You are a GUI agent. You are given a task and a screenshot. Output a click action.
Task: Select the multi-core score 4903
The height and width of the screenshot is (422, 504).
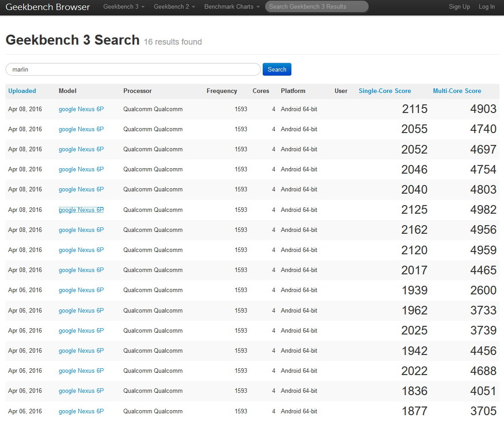pyautogui.click(x=483, y=109)
